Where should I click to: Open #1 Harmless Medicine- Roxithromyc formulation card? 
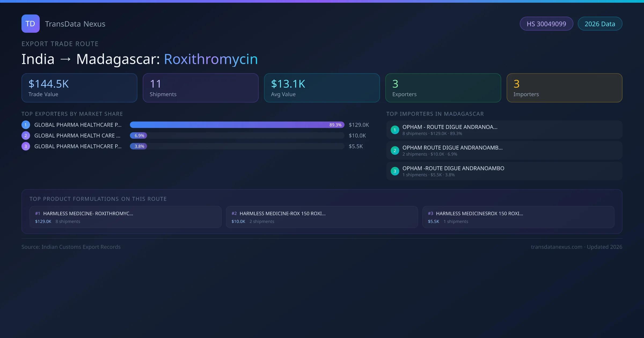125,217
